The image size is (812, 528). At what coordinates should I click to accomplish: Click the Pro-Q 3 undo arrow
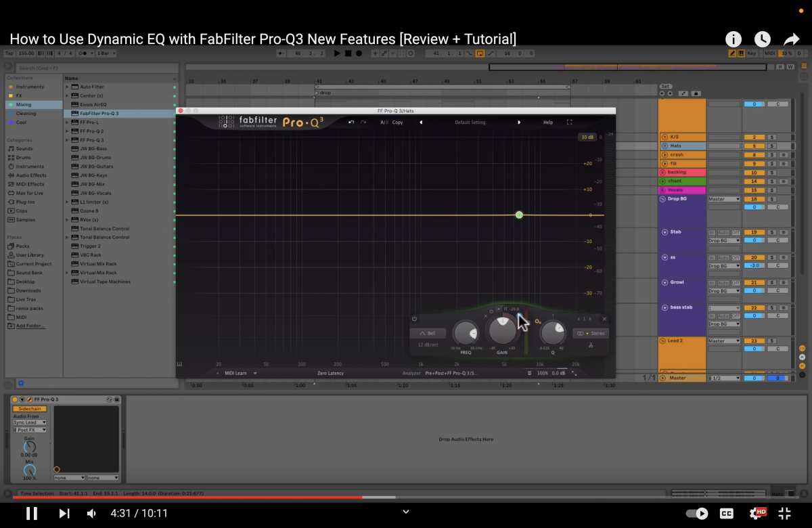(351, 123)
